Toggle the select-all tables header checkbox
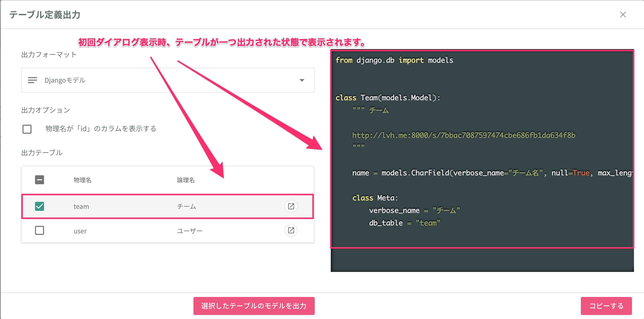 point(40,180)
